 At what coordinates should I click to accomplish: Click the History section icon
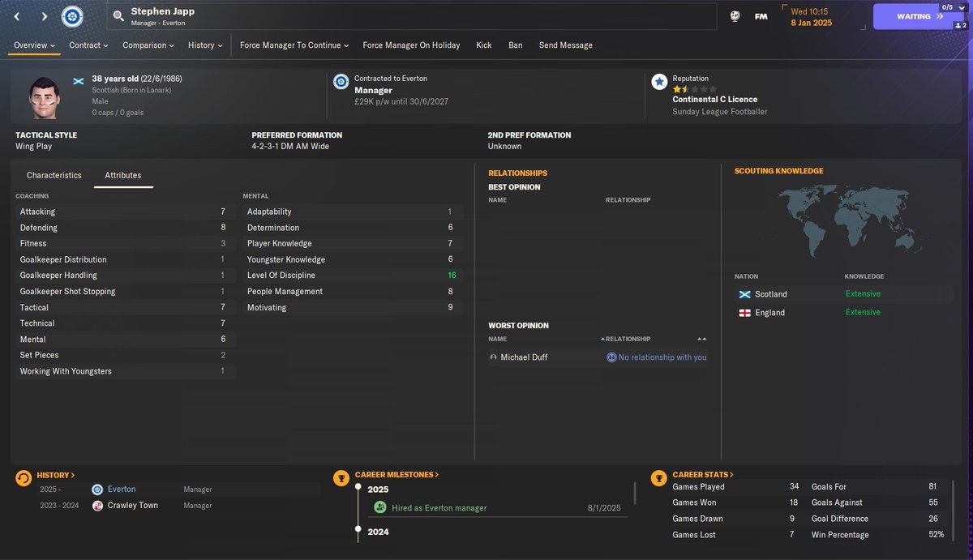24,479
